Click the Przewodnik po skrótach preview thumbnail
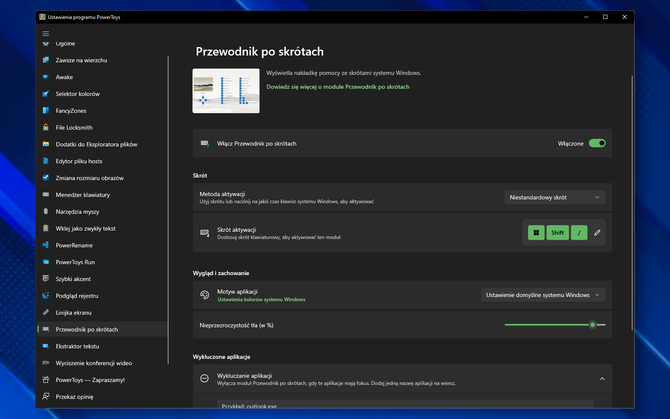 (x=226, y=91)
